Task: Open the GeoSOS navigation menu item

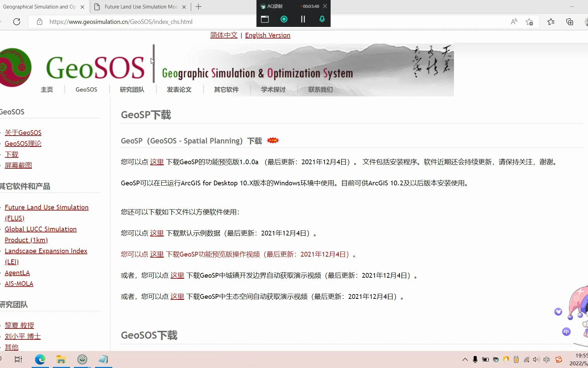Action: tap(86, 90)
